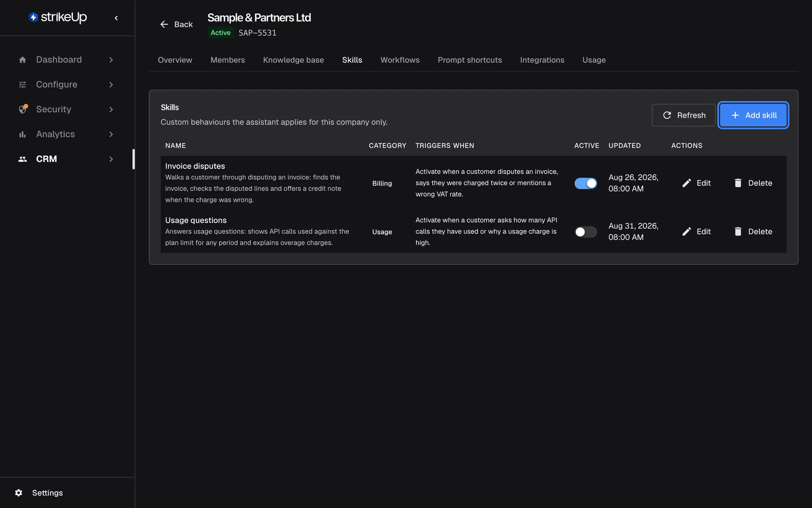The height and width of the screenshot is (508, 812).
Task: Switch to the Integrations tab
Action: pos(542,60)
